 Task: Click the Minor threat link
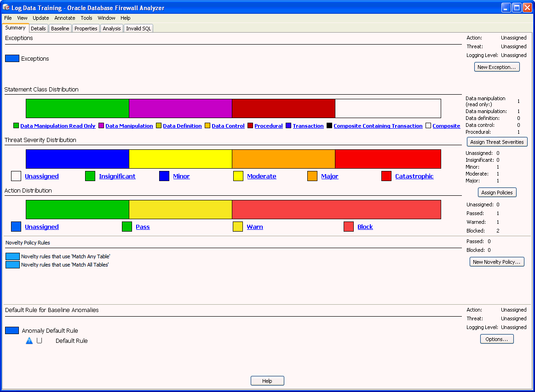point(181,176)
